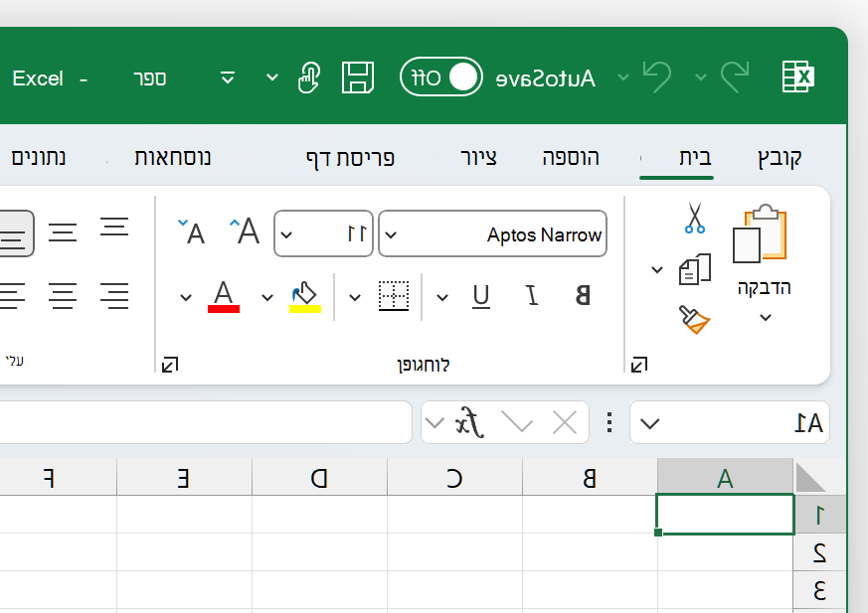868x613 pixels.
Task: Switch to the נתונים (Data) tab
Action: tap(39, 158)
